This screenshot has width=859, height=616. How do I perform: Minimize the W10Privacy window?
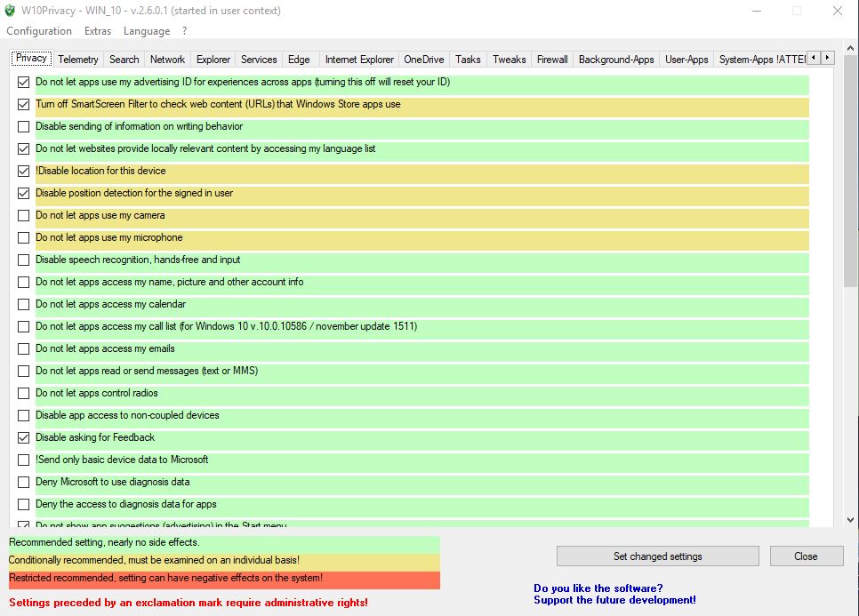[x=757, y=11]
